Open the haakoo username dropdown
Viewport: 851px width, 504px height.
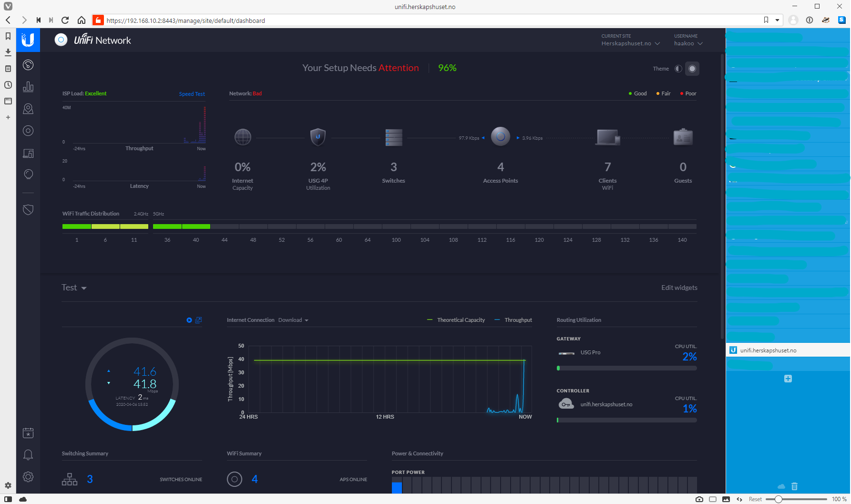click(688, 43)
